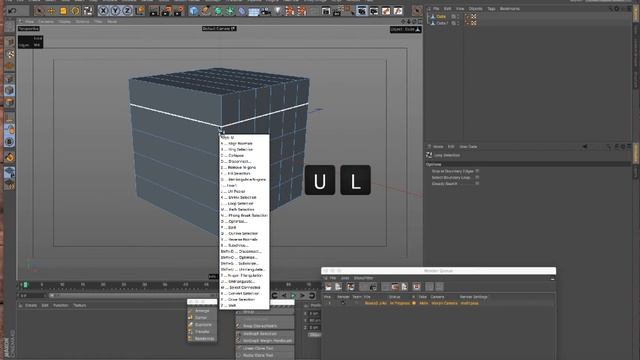
Task: Select the Cube.1 object row
Action: click(443, 23)
